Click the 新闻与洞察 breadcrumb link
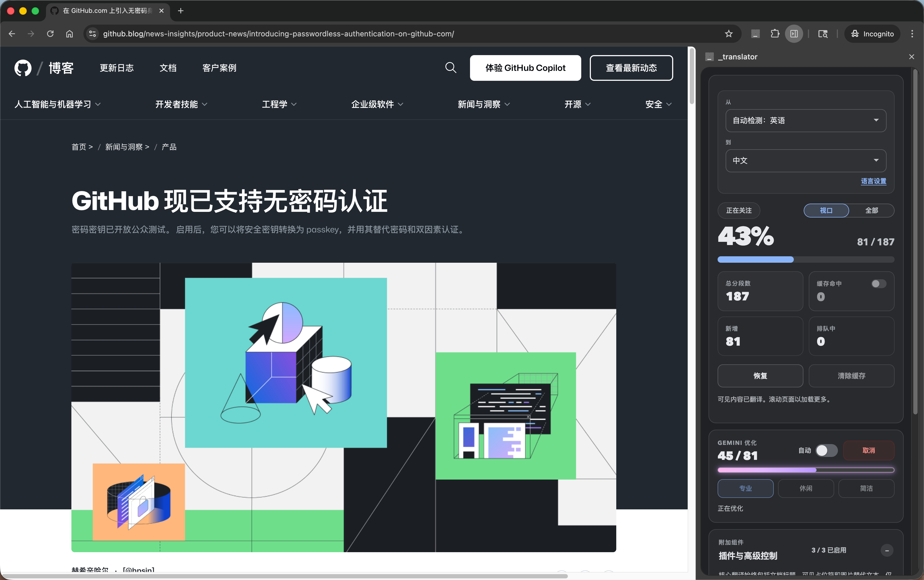Screen dimensions: 924x580 point(124,147)
